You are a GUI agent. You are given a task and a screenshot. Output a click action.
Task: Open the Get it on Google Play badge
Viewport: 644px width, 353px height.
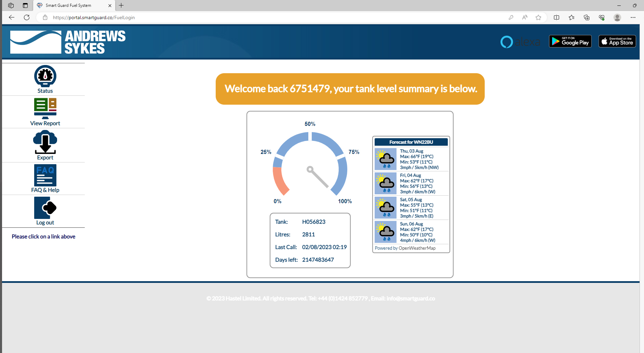(570, 41)
